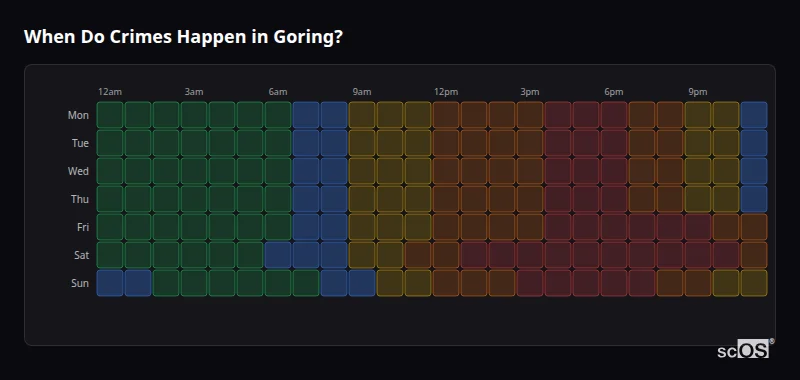Click the 9pm column label
This screenshot has width=800, height=380.
tap(697, 92)
